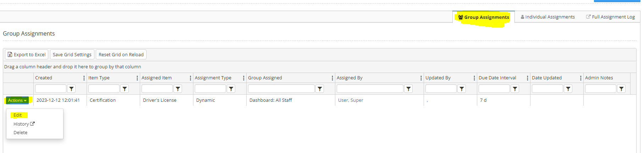Focus the Assigned By filter input field
The image size is (644, 153).
[370, 89]
